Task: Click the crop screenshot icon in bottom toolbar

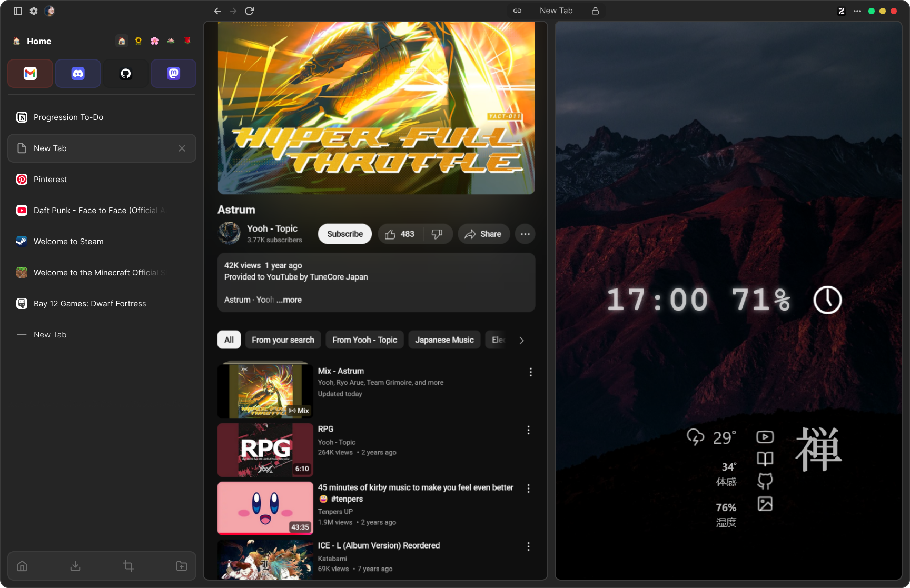Action: point(128,566)
